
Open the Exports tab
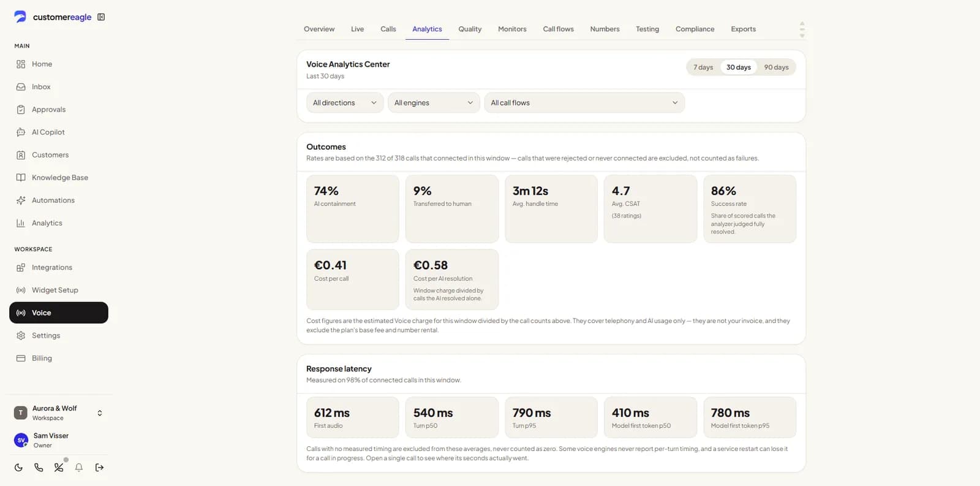743,29
